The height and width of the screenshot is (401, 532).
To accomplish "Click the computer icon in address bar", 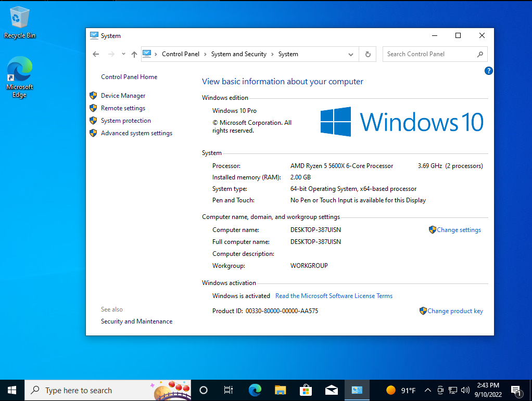I will [x=147, y=54].
